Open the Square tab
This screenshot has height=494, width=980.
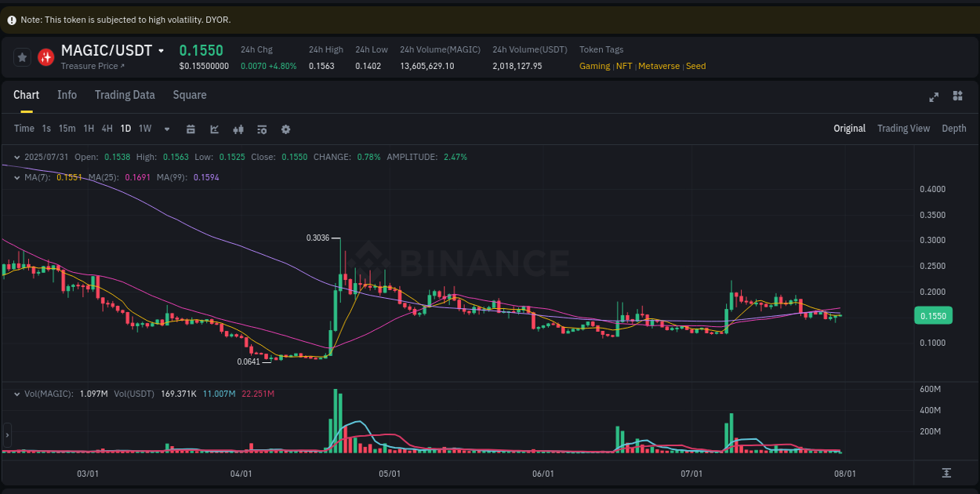point(189,95)
